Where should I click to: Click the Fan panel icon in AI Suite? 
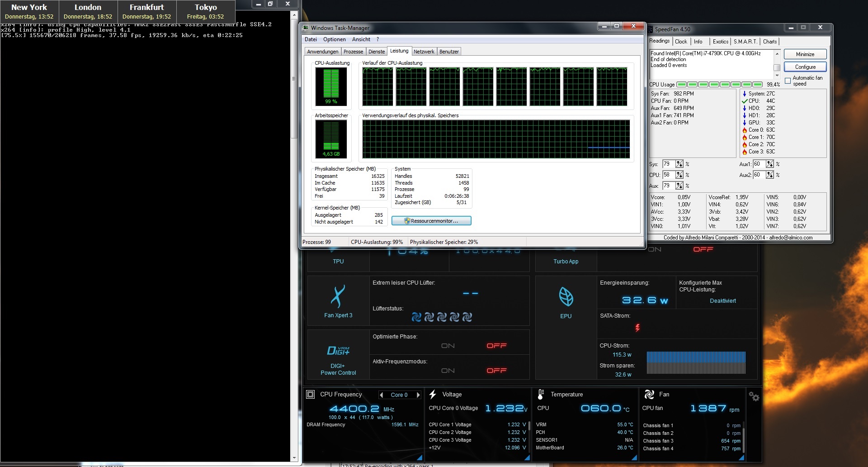649,395
